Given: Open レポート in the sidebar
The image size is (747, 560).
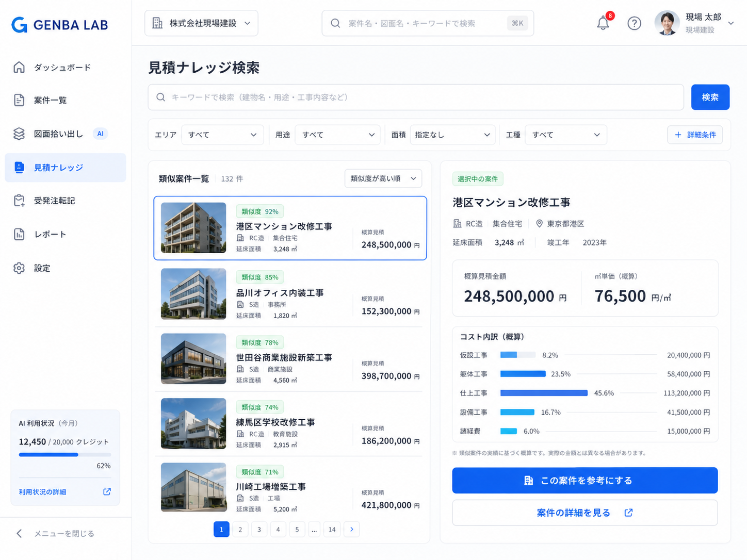Looking at the screenshot, I should coord(66,234).
